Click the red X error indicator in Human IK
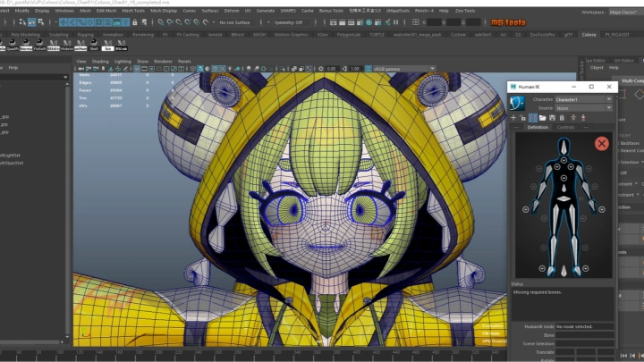 (x=602, y=144)
